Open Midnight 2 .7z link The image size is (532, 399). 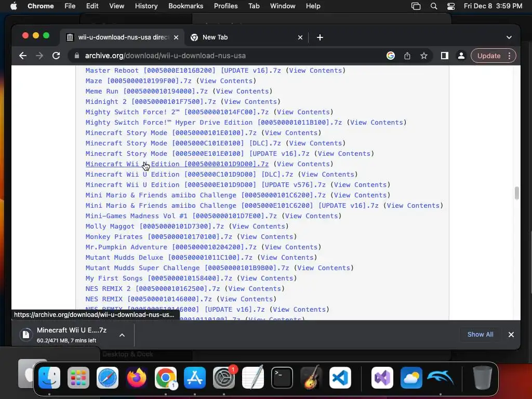pos(151,101)
